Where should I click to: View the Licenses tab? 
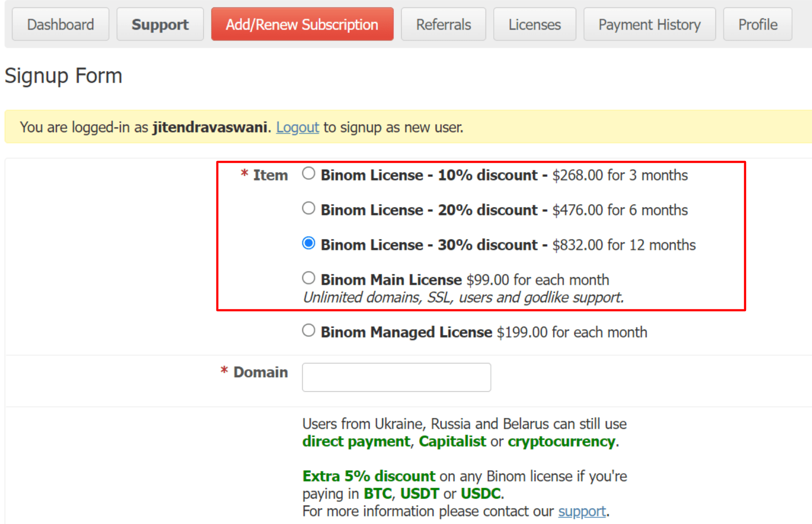pos(534,24)
